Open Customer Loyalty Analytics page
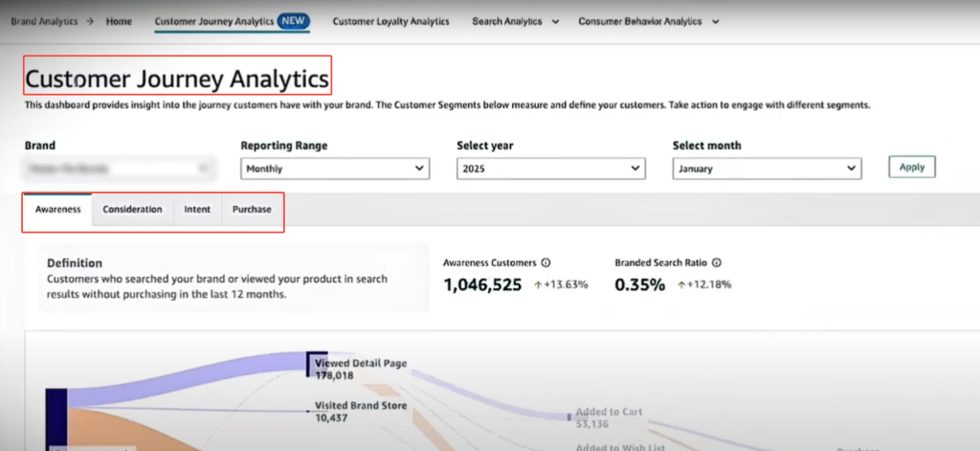The width and height of the screenshot is (980, 451). [390, 21]
